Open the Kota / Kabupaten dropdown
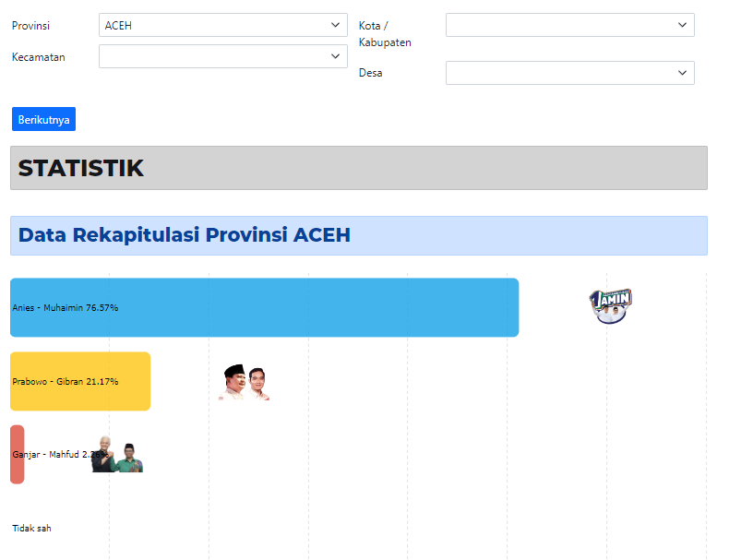This screenshot has width=729, height=560. coord(570,25)
